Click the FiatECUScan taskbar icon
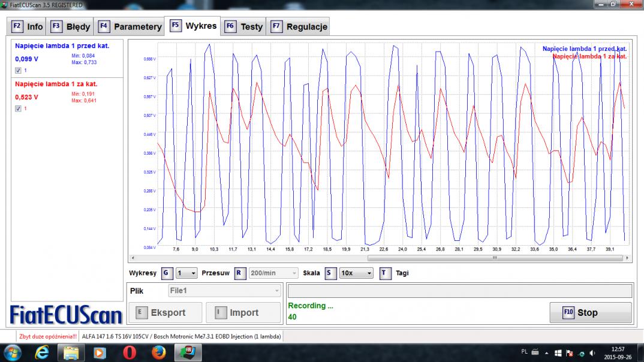644x362 pixels. click(188, 353)
